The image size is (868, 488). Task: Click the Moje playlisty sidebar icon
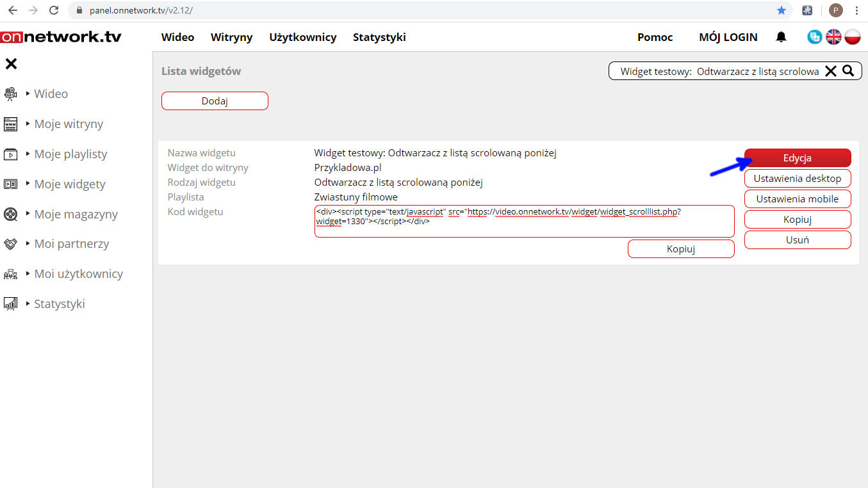point(10,154)
